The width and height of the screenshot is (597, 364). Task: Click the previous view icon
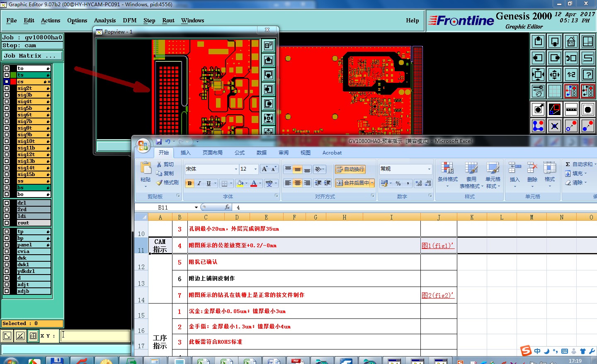click(x=571, y=58)
